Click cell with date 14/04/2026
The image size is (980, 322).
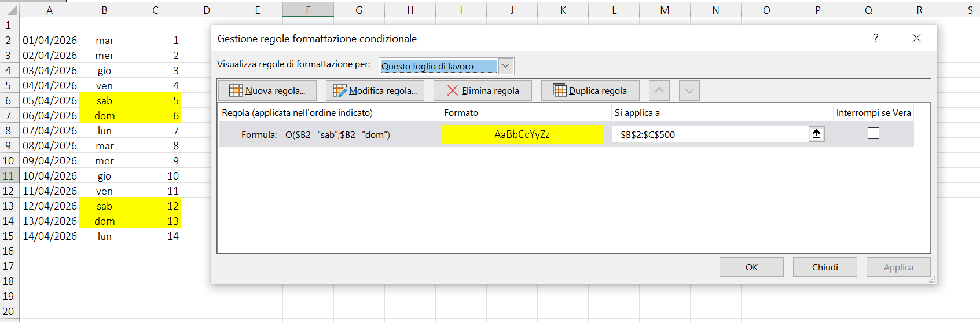pos(49,236)
